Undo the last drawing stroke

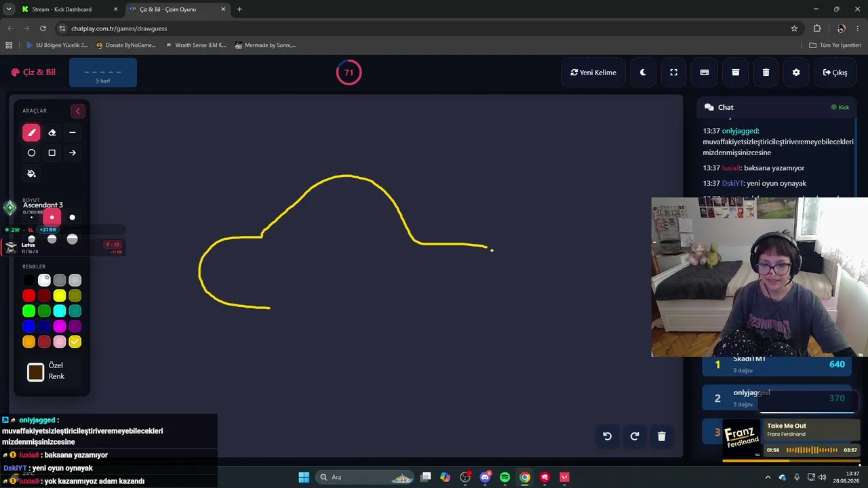[608, 436]
